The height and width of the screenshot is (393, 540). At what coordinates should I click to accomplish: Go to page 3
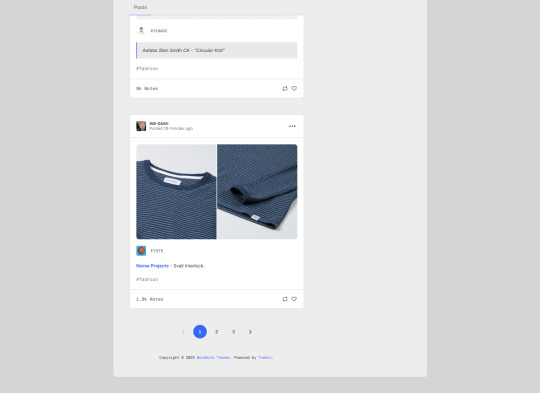(233, 332)
